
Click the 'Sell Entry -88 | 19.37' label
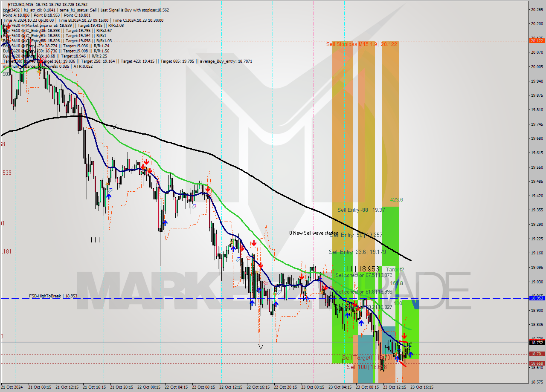pos(361,210)
